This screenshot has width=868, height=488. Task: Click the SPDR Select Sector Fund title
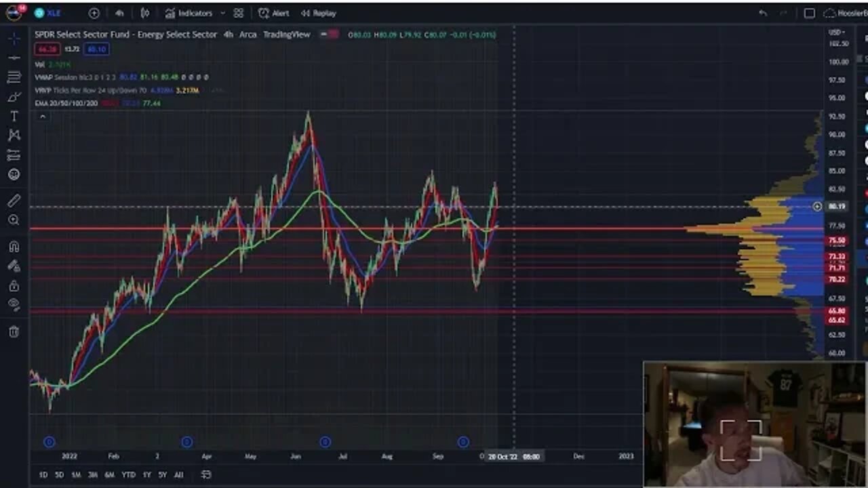(x=126, y=35)
